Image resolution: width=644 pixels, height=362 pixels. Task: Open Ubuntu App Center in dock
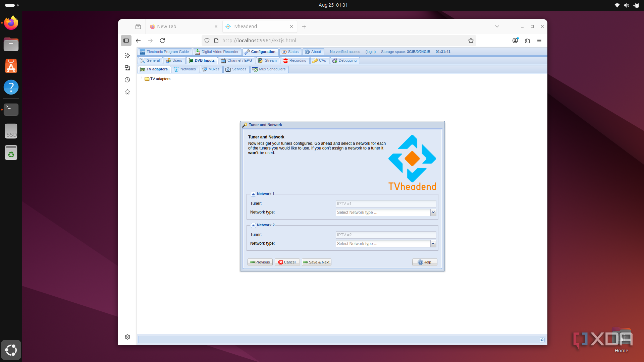pyautogui.click(x=11, y=66)
